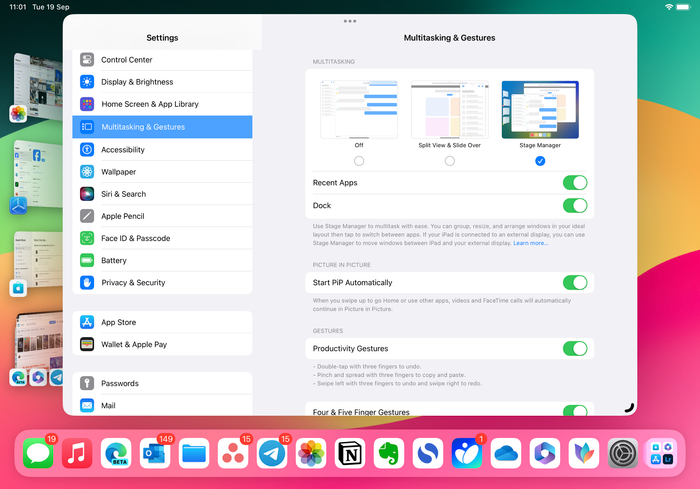Open Control Center settings

point(126,60)
